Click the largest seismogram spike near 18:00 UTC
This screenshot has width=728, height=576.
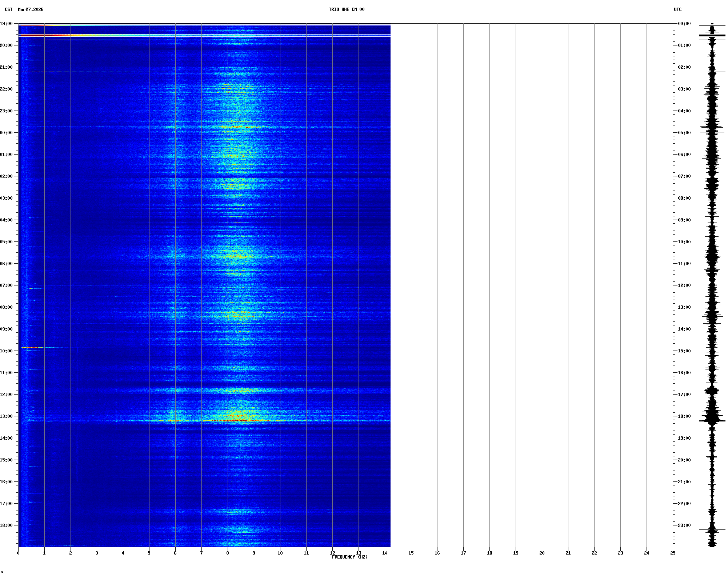click(712, 421)
